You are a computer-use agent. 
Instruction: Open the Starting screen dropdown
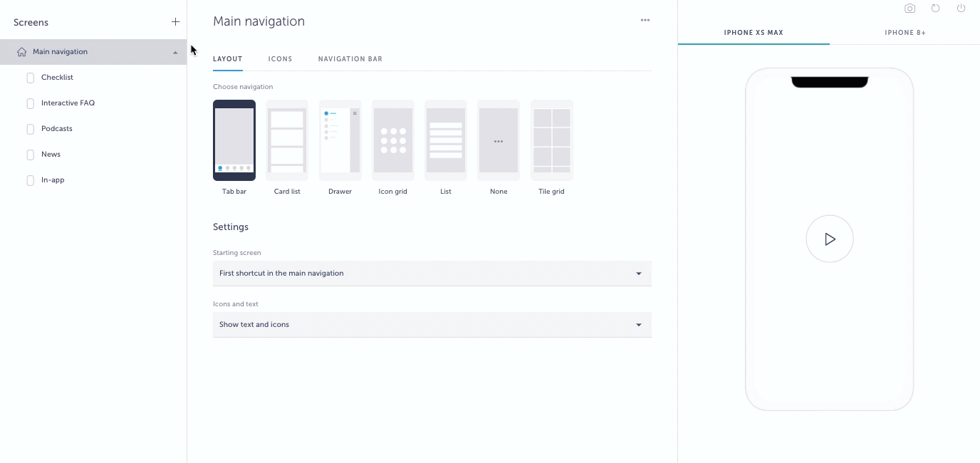click(432, 274)
